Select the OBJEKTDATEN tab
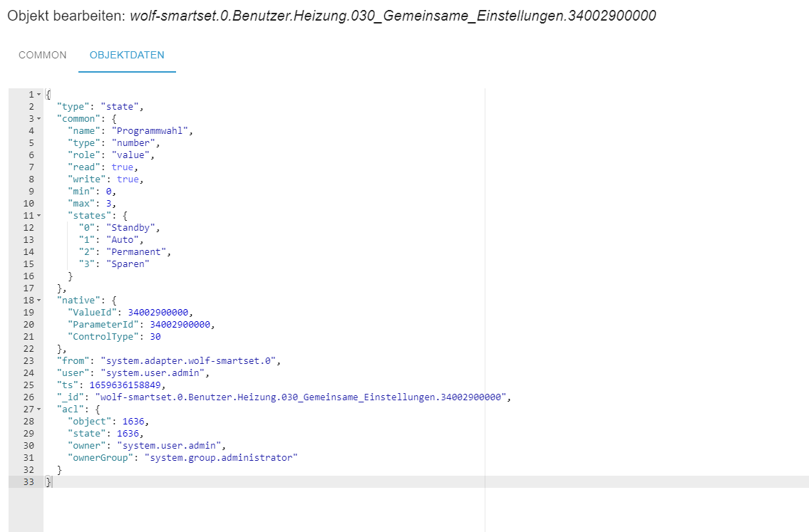 click(x=127, y=55)
